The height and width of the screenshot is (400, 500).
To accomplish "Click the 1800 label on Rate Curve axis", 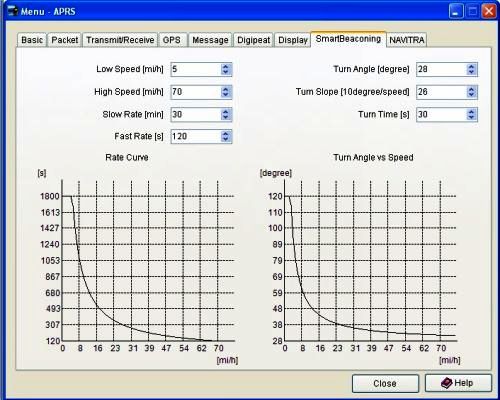I will tap(50, 196).
